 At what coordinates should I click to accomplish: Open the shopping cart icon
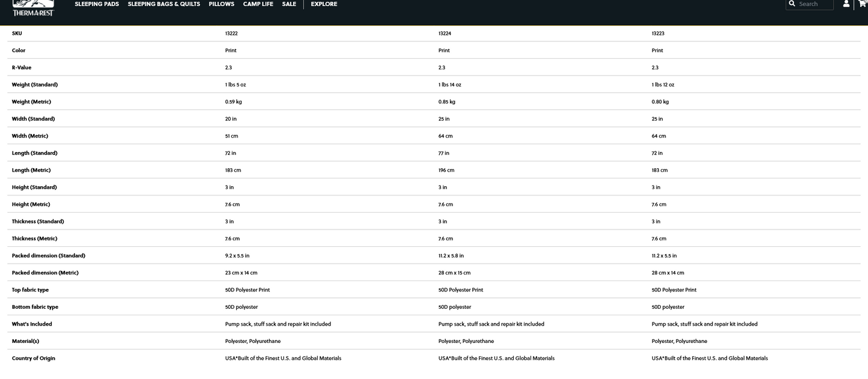click(x=863, y=4)
